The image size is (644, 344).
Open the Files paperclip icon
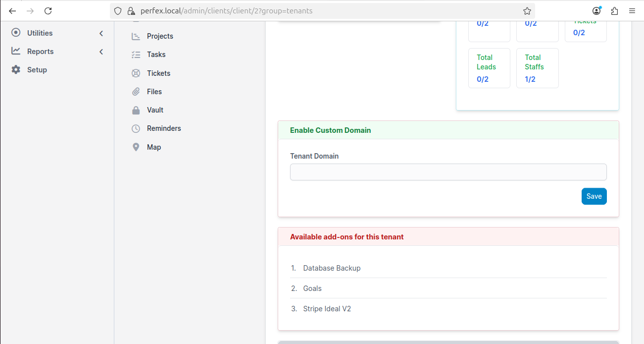point(136,91)
